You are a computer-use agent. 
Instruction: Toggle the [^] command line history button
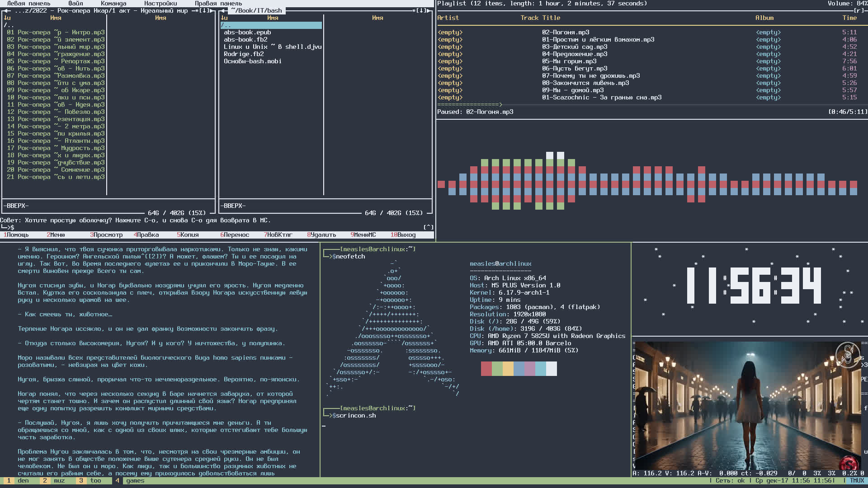coord(428,227)
